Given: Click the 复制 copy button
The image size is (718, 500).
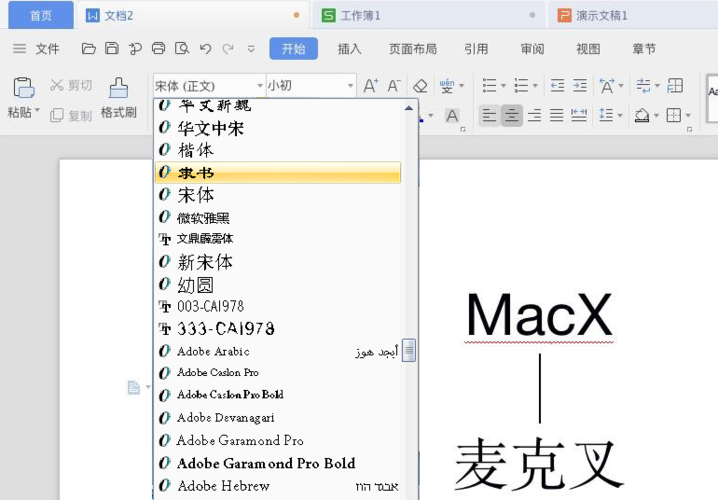Looking at the screenshot, I should 71,115.
